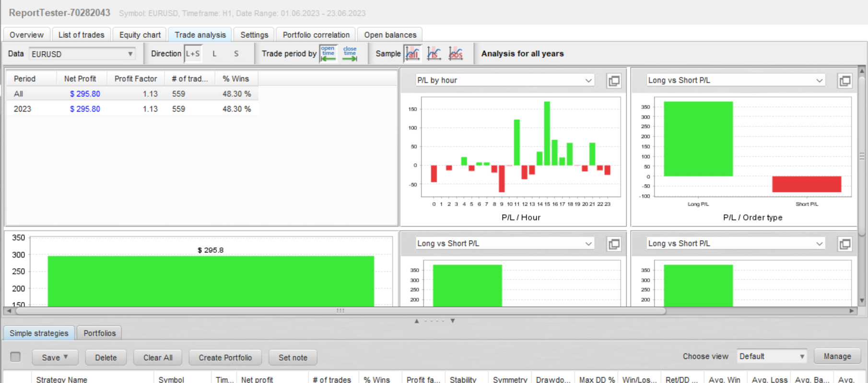Switch to the Portfolios tab
The width and height of the screenshot is (868, 383).
click(x=100, y=333)
